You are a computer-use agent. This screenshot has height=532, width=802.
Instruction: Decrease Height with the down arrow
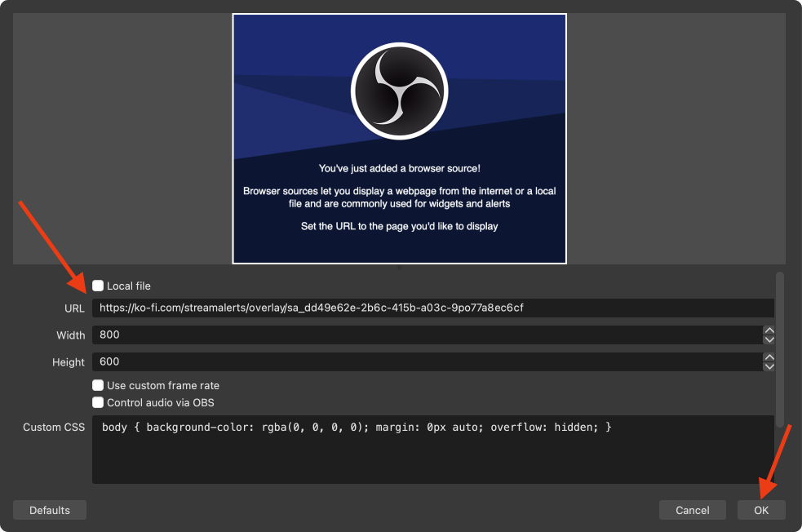click(769, 367)
